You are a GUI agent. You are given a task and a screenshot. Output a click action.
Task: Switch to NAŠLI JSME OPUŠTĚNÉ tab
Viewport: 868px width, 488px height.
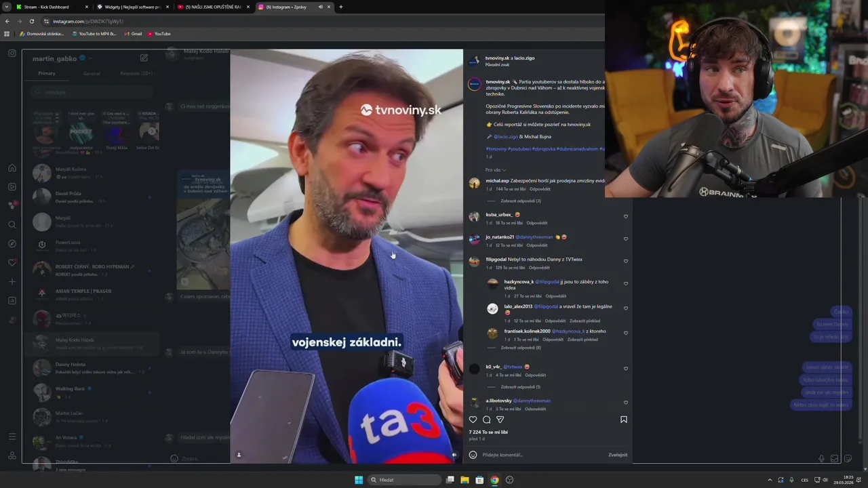[x=214, y=7]
